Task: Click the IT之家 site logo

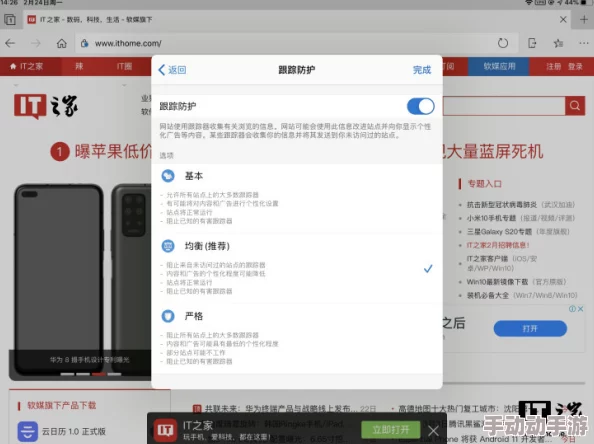Action: (46, 106)
